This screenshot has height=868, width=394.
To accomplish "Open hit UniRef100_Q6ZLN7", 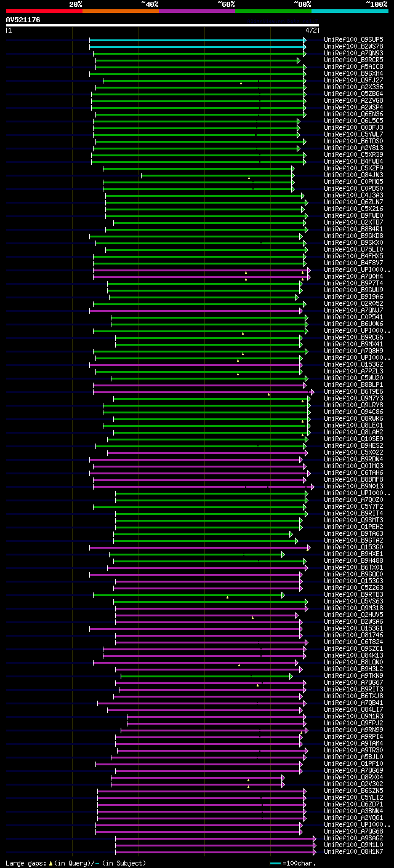I will (353, 202).
